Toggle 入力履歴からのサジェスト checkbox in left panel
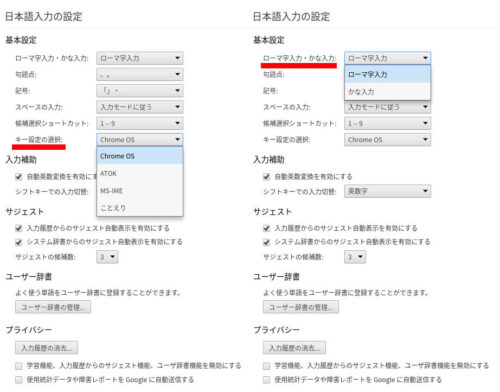The width and height of the screenshot is (500, 392). tap(19, 228)
